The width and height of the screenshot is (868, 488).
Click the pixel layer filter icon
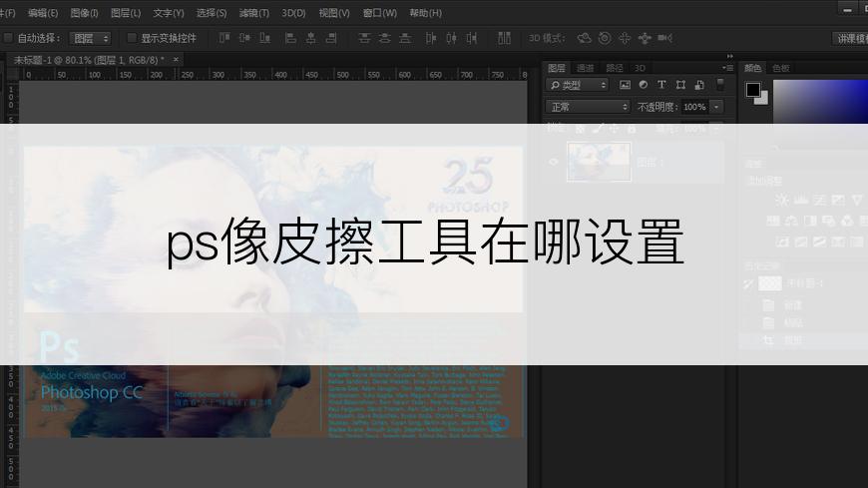tap(626, 86)
